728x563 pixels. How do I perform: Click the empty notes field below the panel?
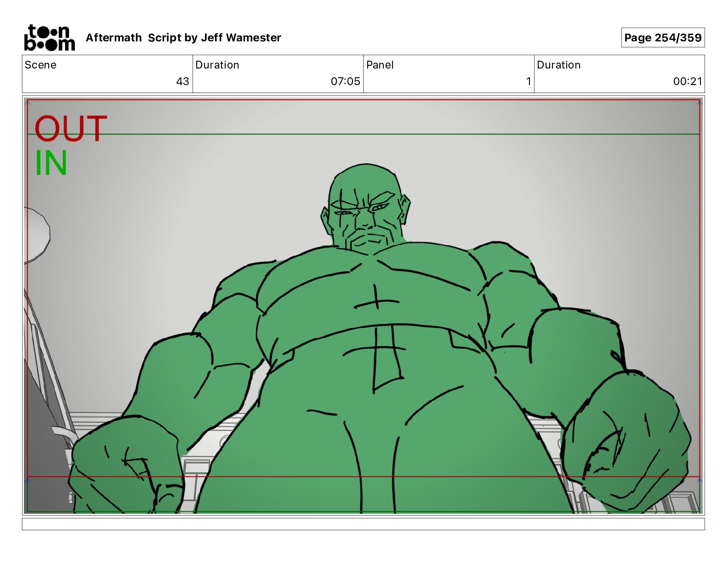(x=363, y=524)
